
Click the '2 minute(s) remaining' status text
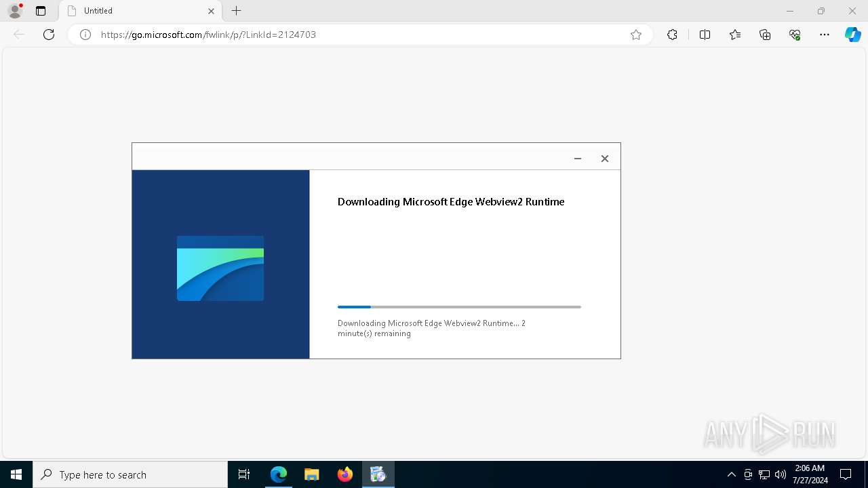click(x=431, y=328)
